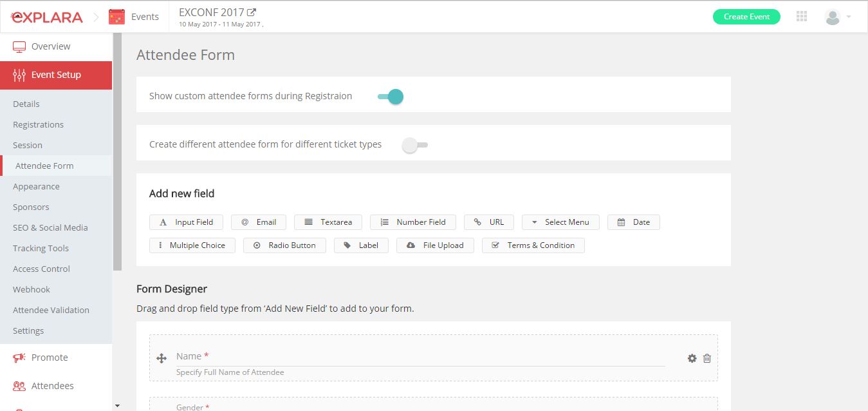The width and height of the screenshot is (868, 411).
Task: Open the EXCONF 2017 external link icon
Action: point(252,12)
